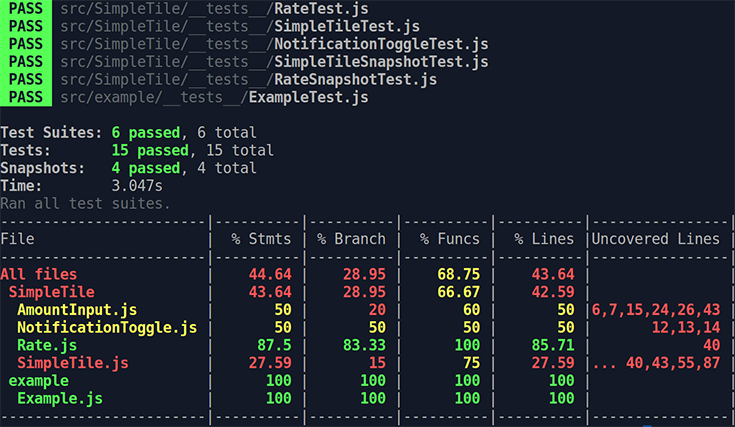This screenshot has height=427, width=735.
Task: Click the '% Stmts' column header
Action: [x=261, y=239]
